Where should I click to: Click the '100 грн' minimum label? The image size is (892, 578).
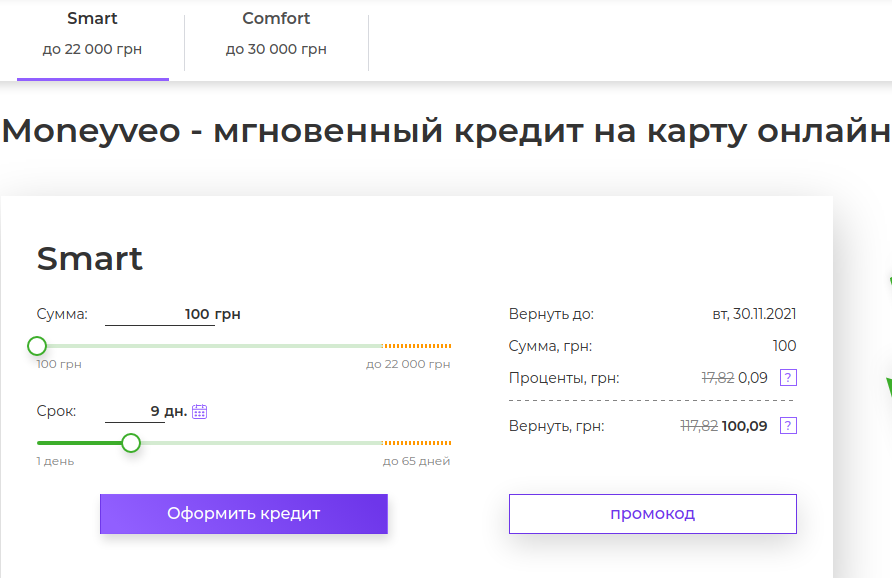point(59,364)
